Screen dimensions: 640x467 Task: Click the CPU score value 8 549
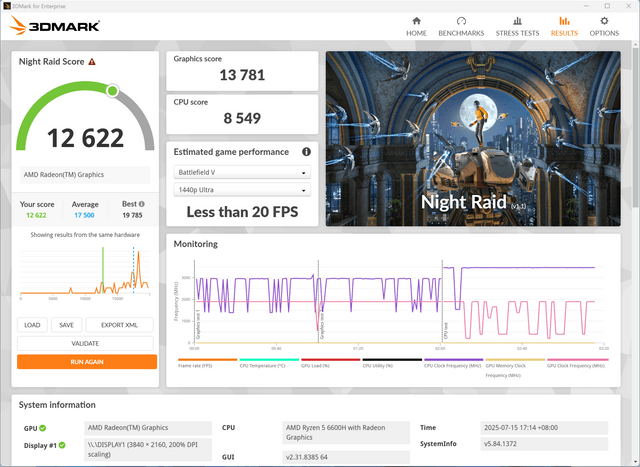(242, 118)
